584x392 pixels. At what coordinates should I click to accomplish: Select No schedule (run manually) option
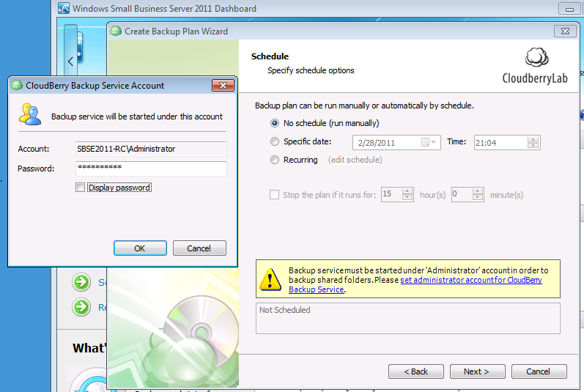(x=275, y=123)
